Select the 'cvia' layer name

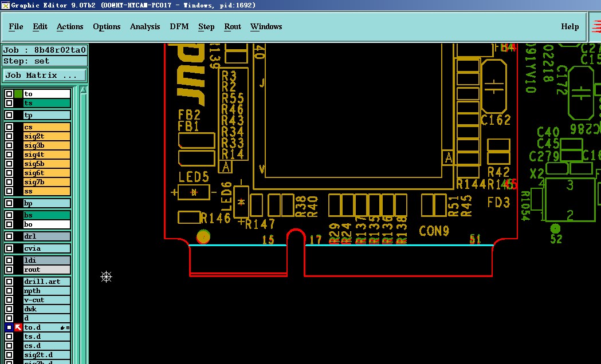(x=47, y=248)
